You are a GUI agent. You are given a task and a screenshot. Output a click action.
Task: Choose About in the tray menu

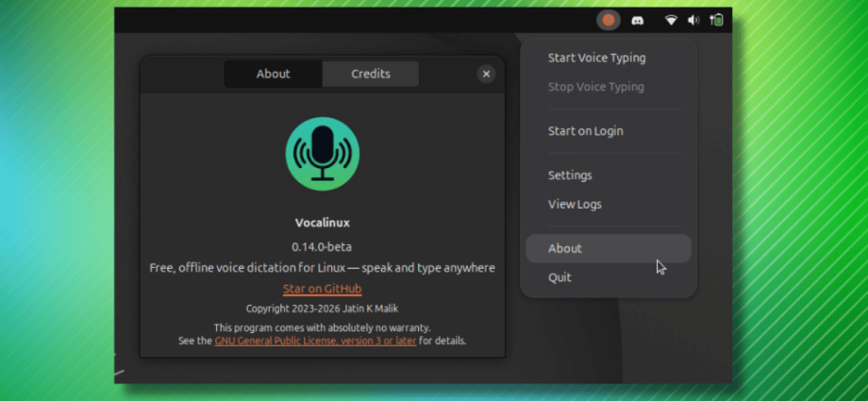609,249
